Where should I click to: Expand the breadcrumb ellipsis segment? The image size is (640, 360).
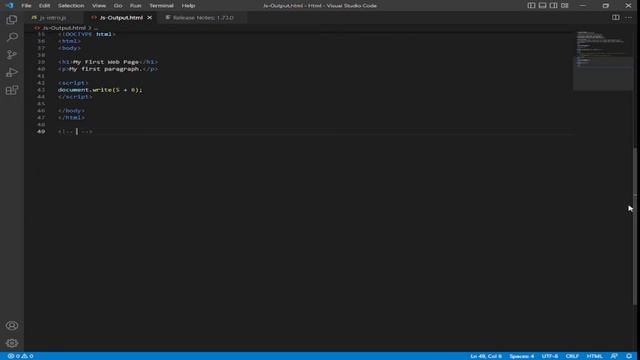(96, 28)
